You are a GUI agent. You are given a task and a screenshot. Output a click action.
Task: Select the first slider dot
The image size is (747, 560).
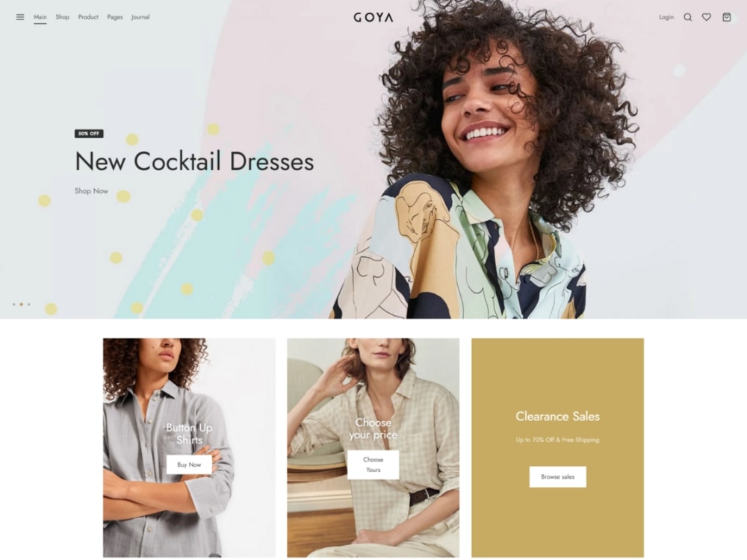point(13,305)
